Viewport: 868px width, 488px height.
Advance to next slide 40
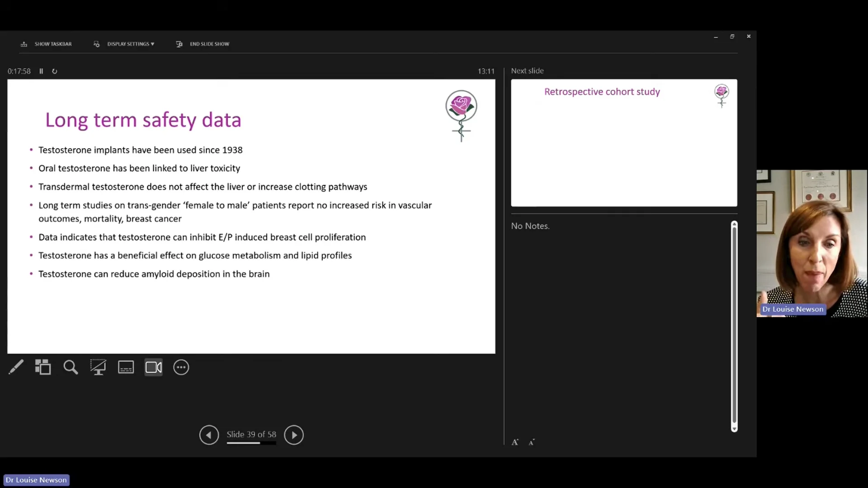[293, 434]
